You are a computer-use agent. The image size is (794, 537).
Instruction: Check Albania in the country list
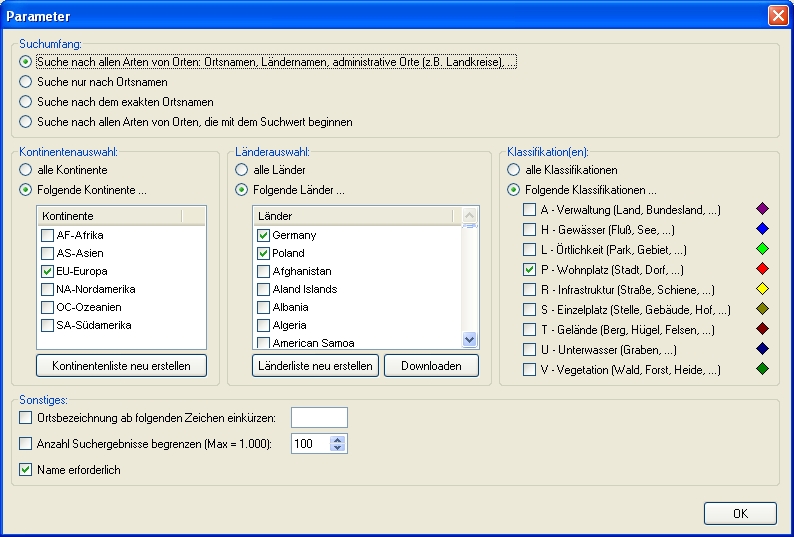[263, 307]
